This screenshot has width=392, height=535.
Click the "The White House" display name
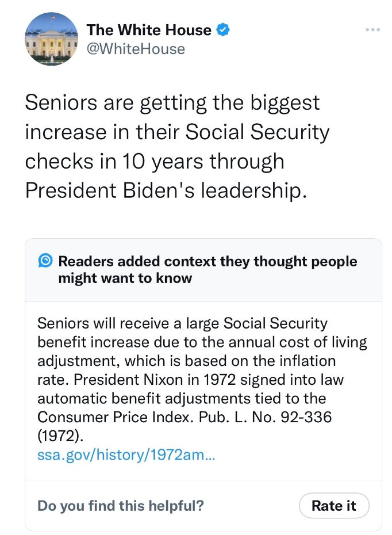click(149, 30)
